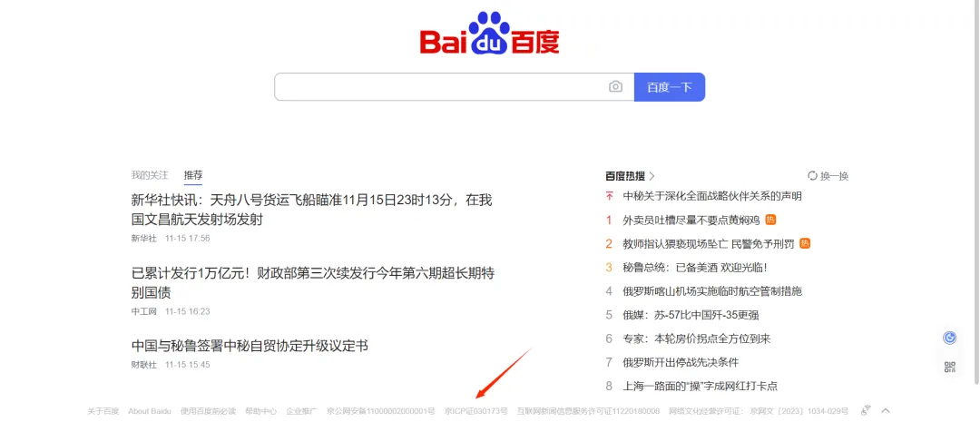Click the camera image search icon
This screenshot has height=422, width=980.
[615, 87]
